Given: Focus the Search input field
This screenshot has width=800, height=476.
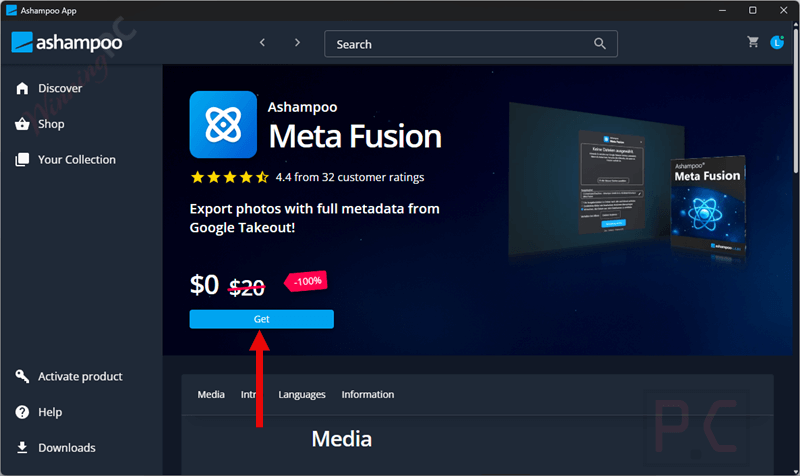Looking at the screenshot, I should click(471, 44).
